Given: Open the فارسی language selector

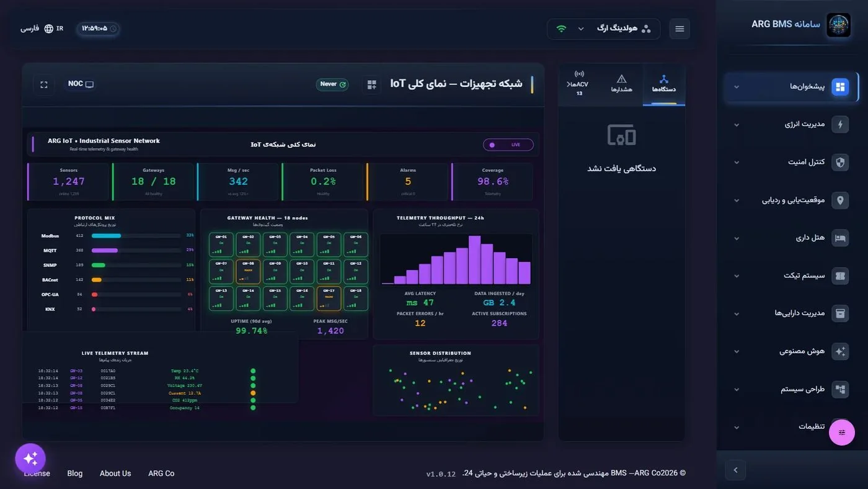Looking at the screenshot, I should 42,29.
